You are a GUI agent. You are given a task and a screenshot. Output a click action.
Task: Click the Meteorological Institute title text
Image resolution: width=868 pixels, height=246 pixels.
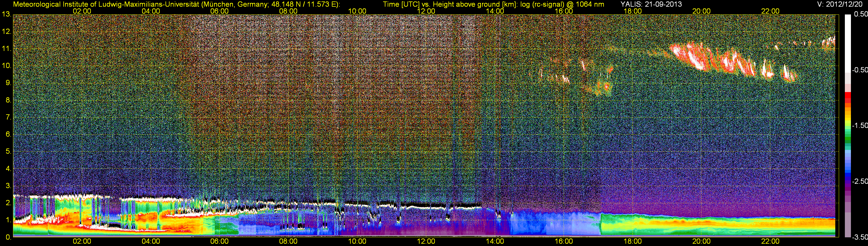176,4
